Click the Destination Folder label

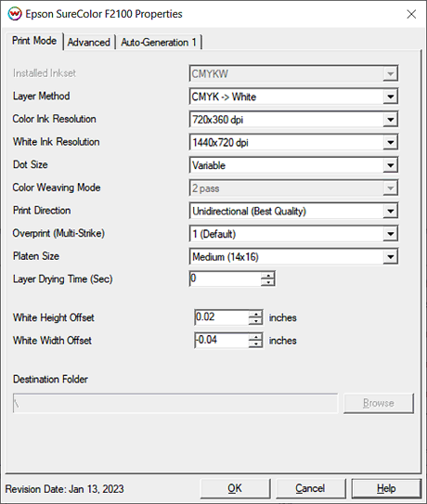point(50,380)
